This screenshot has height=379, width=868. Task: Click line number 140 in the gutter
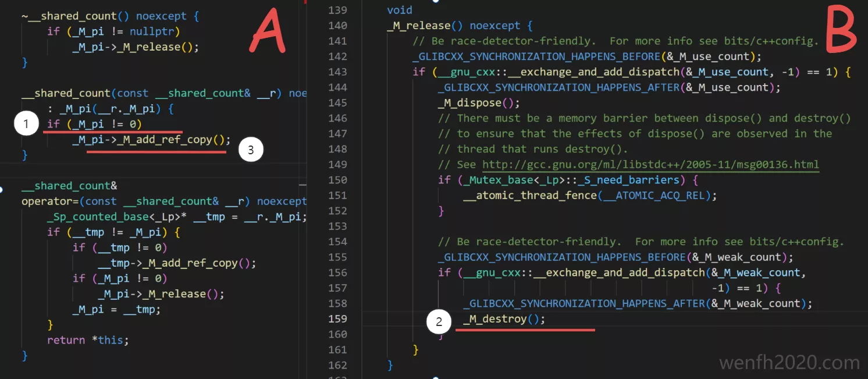[x=337, y=26]
